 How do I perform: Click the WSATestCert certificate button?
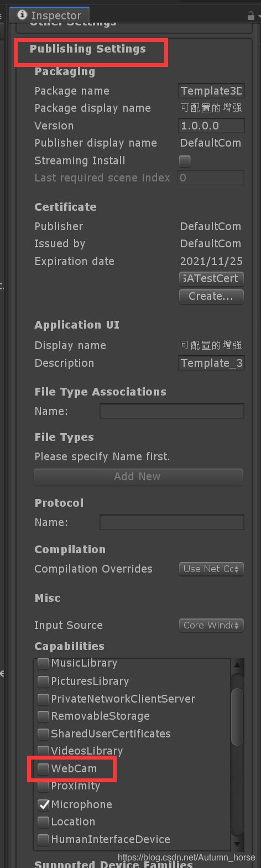click(211, 278)
